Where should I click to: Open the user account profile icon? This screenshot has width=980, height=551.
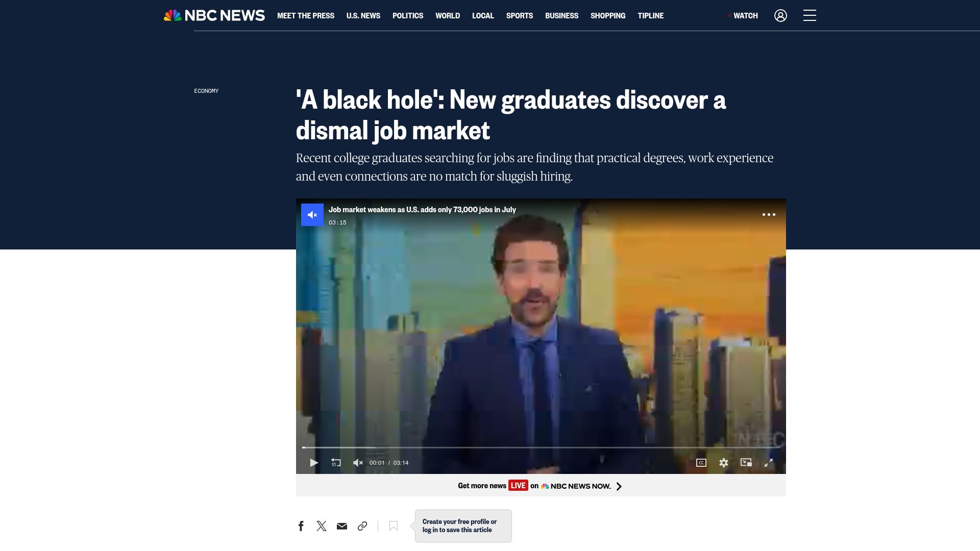click(x=780, y=15)
